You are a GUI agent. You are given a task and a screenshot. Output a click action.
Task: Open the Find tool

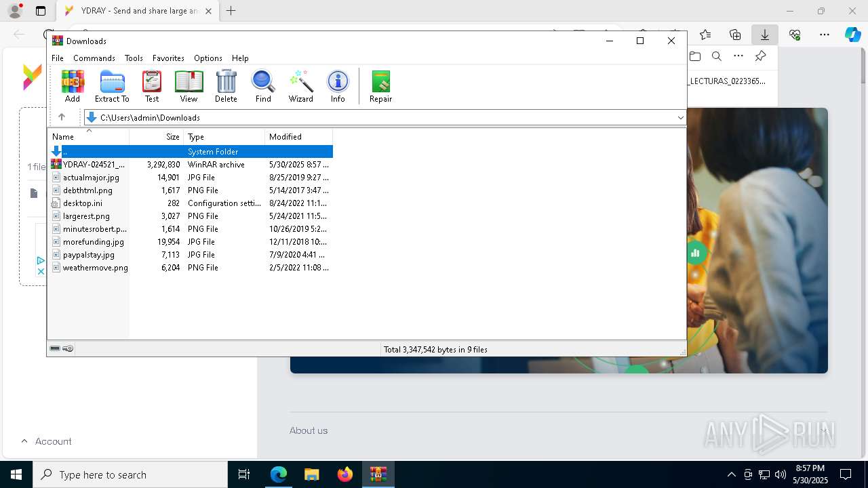tap(263, 86)
